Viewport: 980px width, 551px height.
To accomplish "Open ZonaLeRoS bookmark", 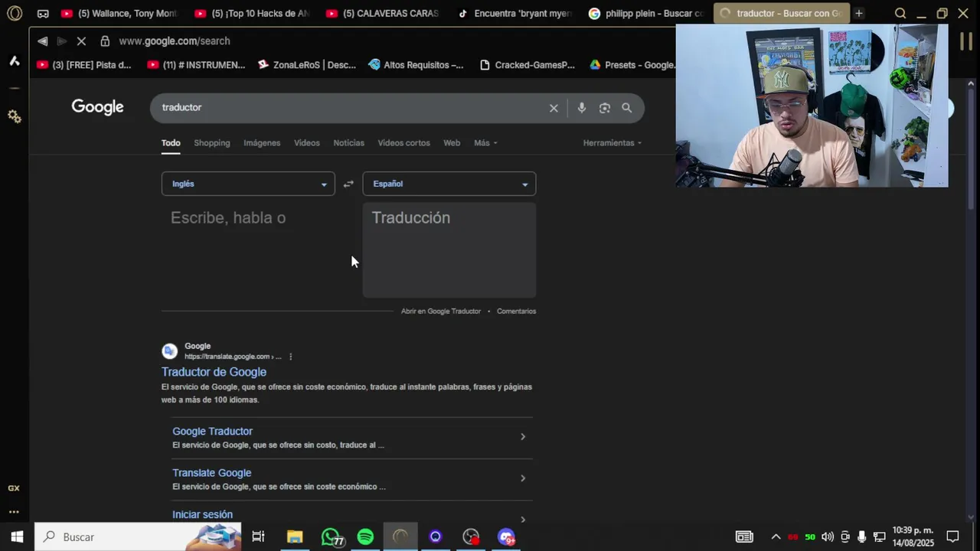I will point(307,65).
